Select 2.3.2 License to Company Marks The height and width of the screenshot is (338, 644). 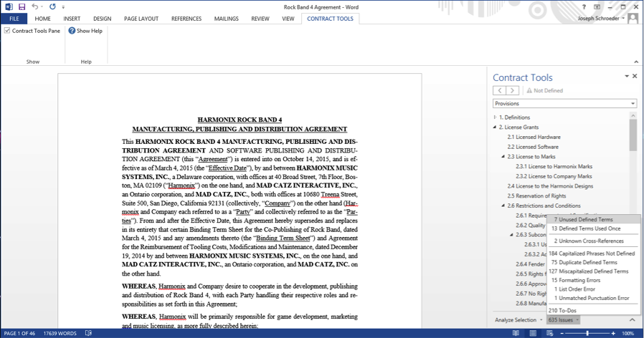[554, 176]
